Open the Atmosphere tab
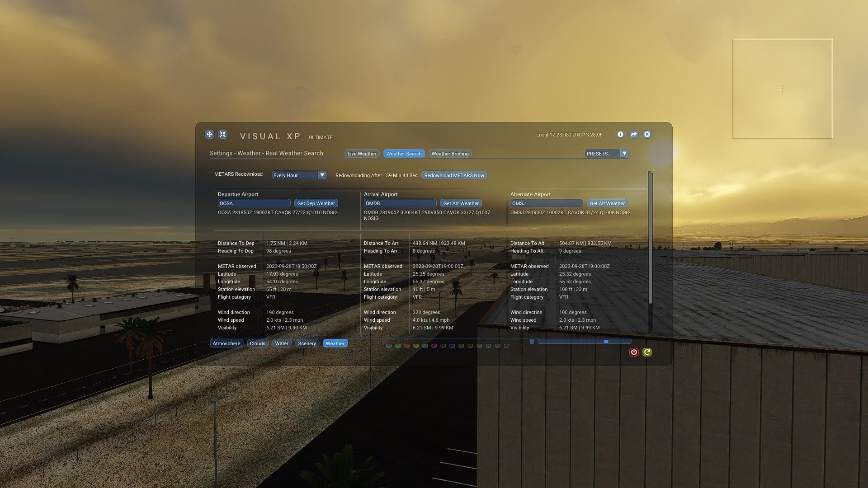The width and height of the screenshot is (868, 488). [x=226, y=343]
